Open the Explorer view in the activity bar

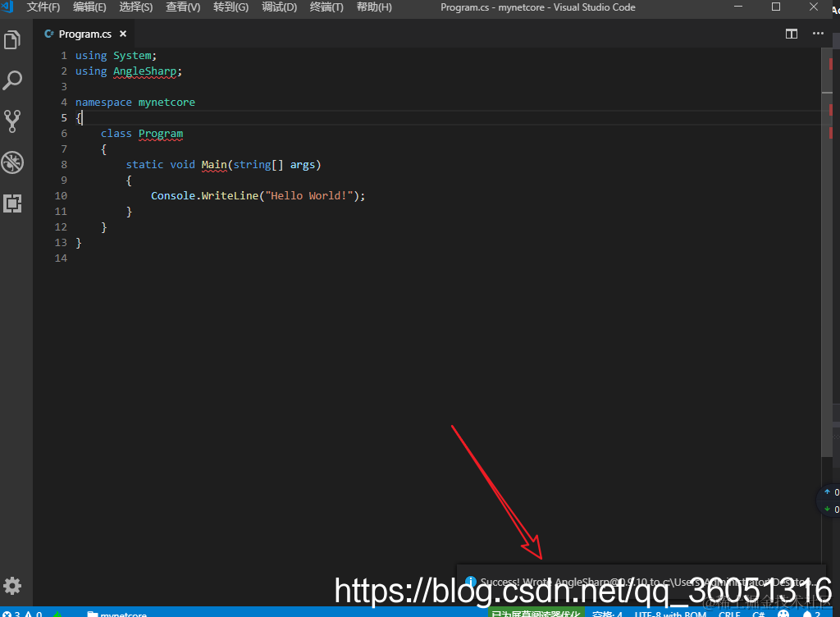coord(12,40)
